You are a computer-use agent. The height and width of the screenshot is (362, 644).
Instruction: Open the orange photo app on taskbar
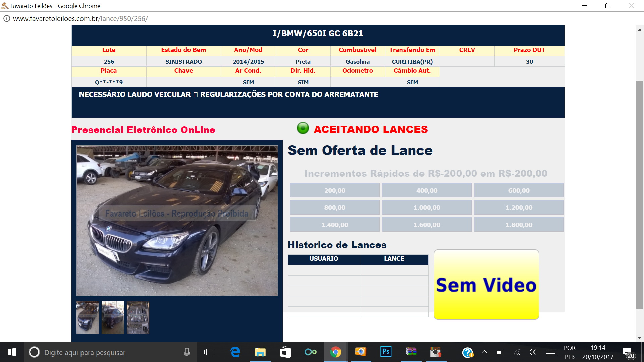pyautogui.click(x=361, y=352)
